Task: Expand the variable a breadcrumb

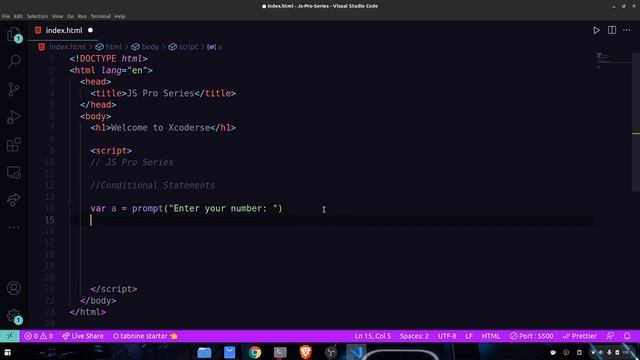Action: [x=215, y=47]
